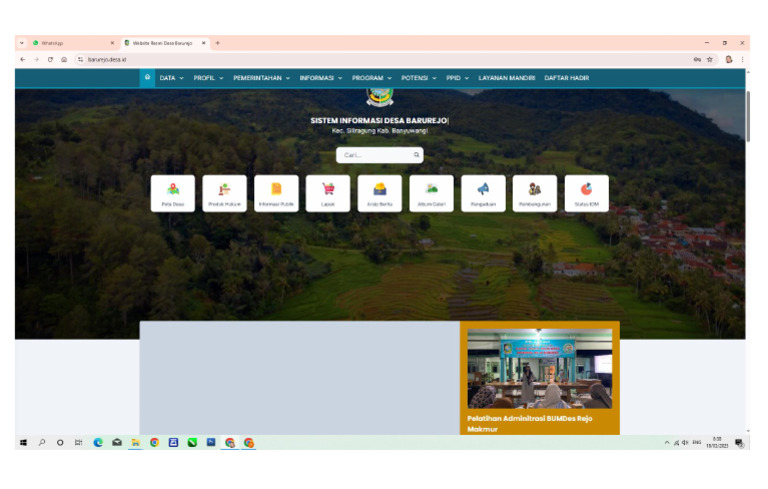
Task: Open Pelatihan Administrasi BUMDes Rejo Makmur article
Action: coord(529,422)
